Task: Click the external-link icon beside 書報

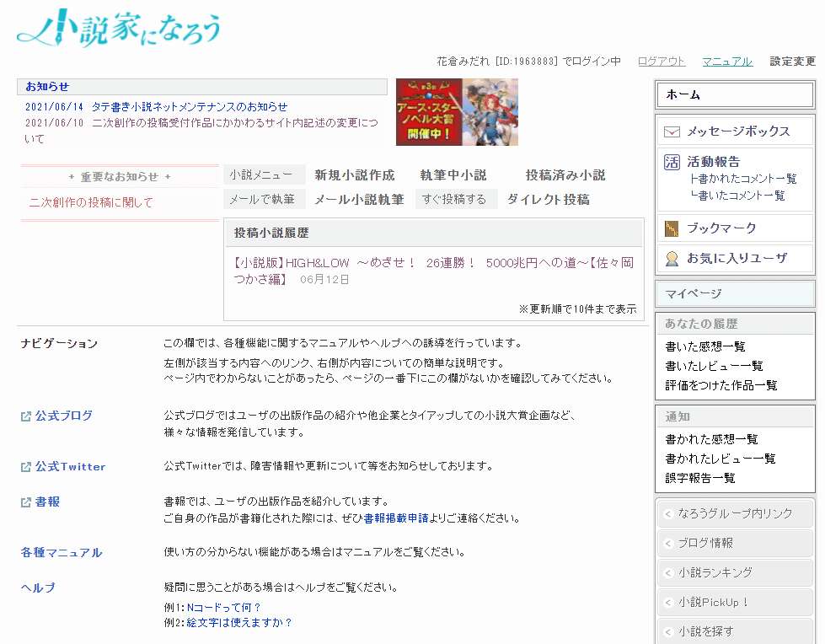Action: pyautogui.click(x=25, y=500)
